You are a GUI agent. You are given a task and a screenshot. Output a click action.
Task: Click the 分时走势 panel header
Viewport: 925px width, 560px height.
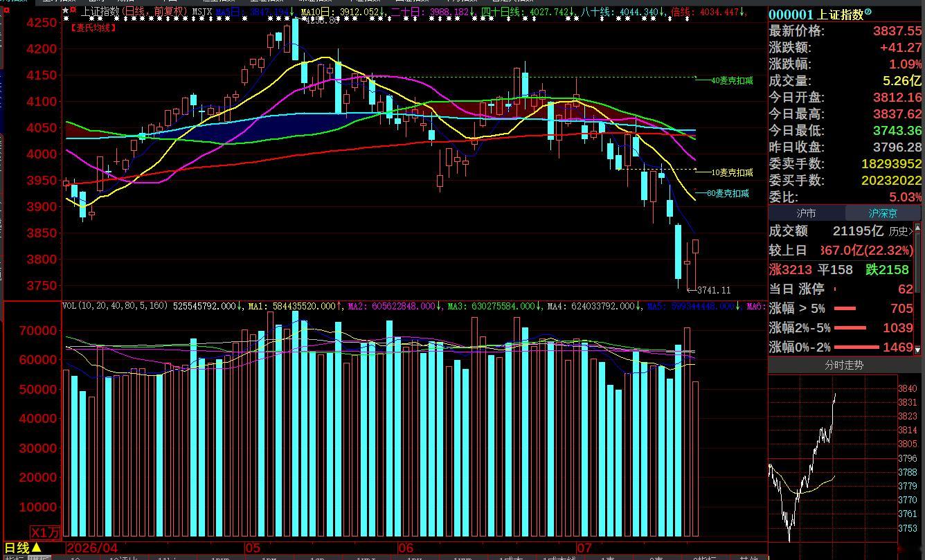844,365
